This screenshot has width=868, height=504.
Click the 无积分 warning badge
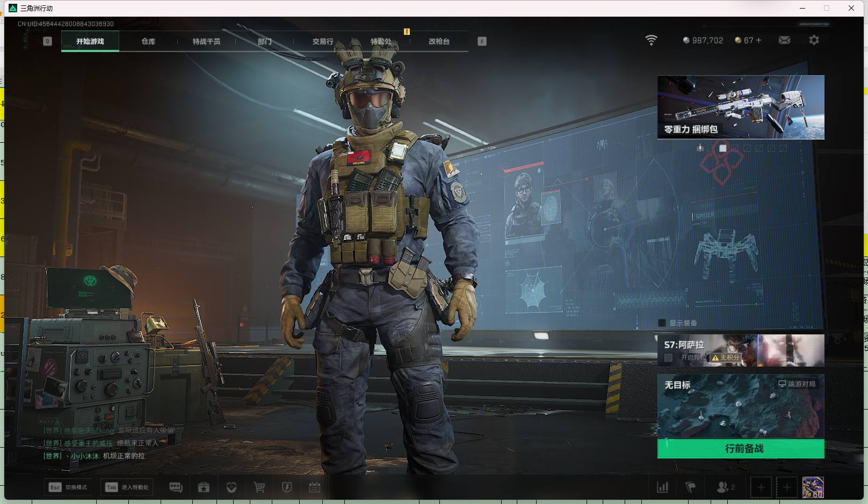pyautogui.click(x=725, y=357)
